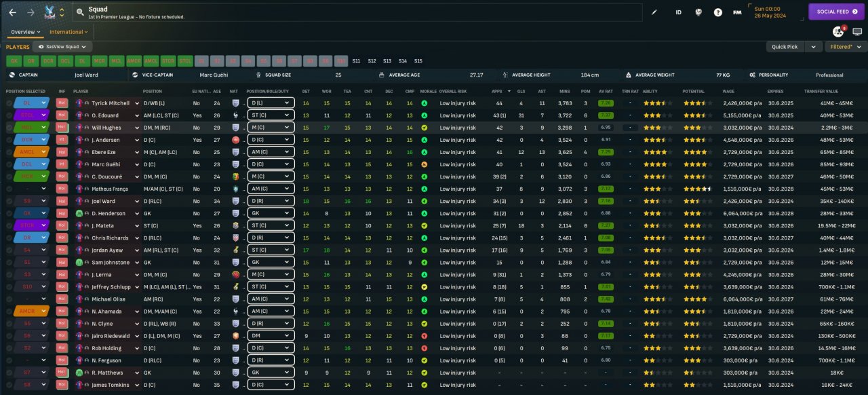Select the GK position filter

click(x=14, y=60)
